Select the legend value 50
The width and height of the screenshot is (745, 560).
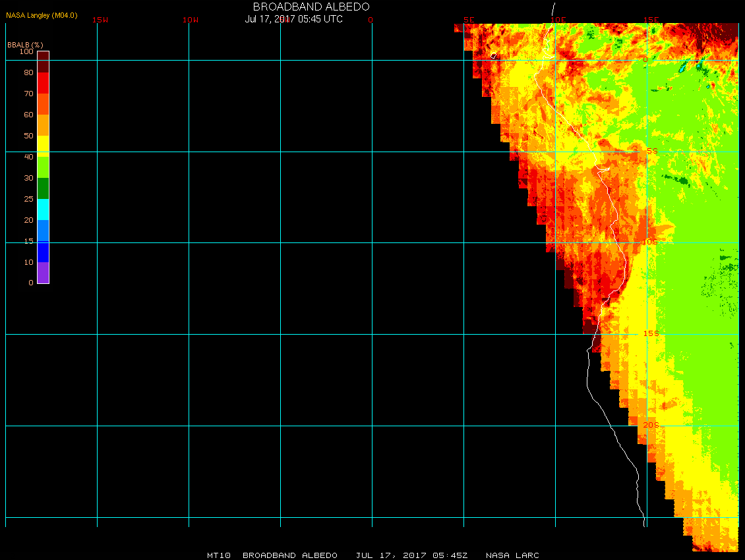29,136
